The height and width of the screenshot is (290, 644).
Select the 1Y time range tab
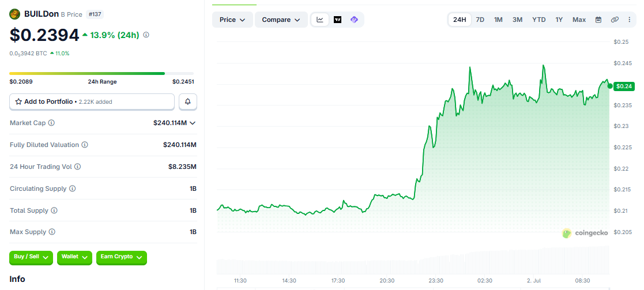point(559,20)
